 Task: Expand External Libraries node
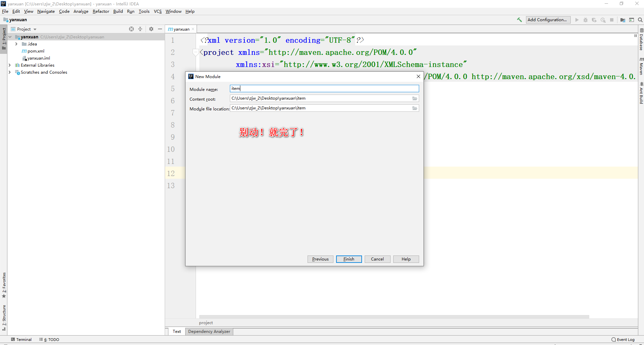(x=10, y=65)
